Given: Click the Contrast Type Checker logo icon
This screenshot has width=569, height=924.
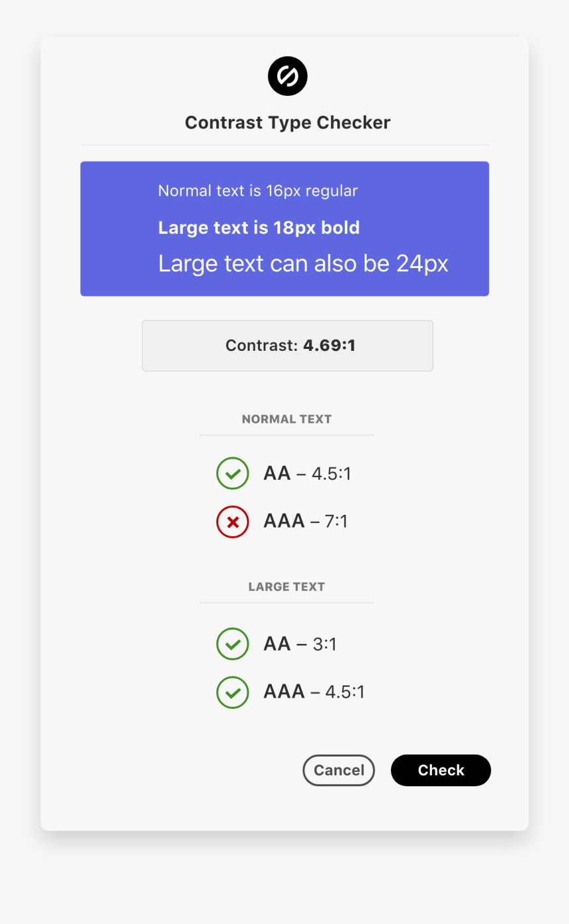Looking at the screenshot, I should click(x=287, y=75).
